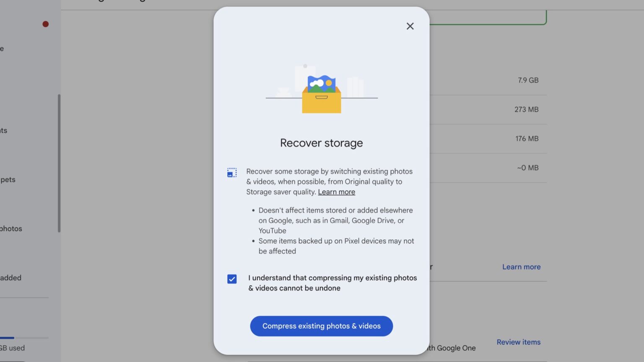
Task: Click the 176 MB storage entry
Action: click(x=526, y=138)
